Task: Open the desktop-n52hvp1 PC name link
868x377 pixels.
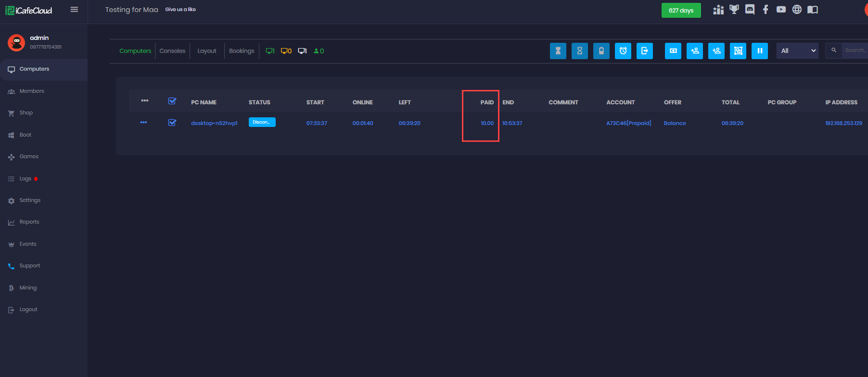Action: click(214, 123)
